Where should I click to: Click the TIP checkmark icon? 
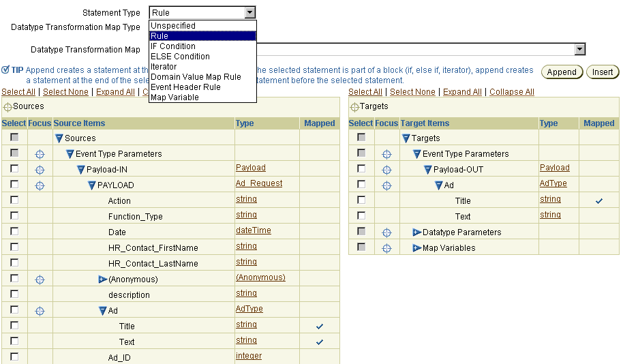point(5,70)
